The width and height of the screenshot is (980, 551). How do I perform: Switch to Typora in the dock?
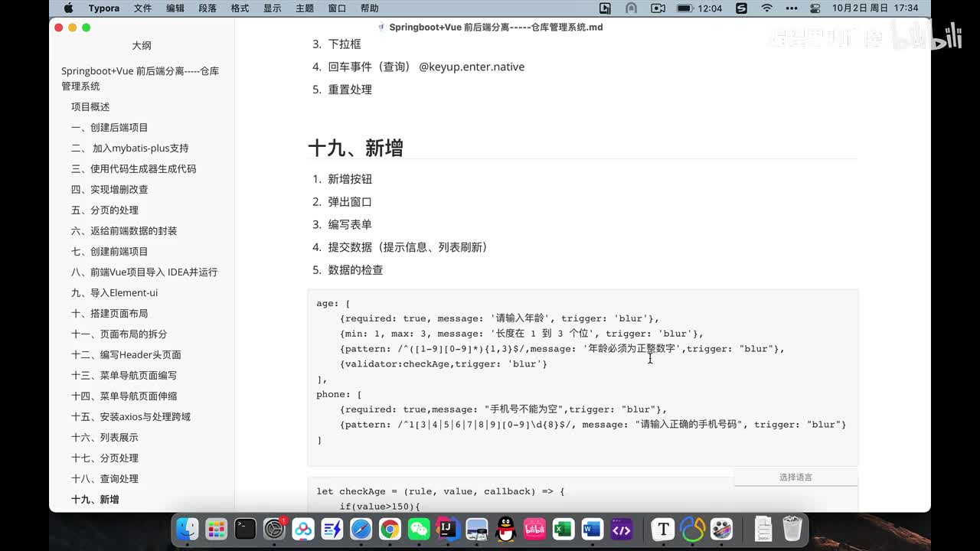tap(663, 529)
